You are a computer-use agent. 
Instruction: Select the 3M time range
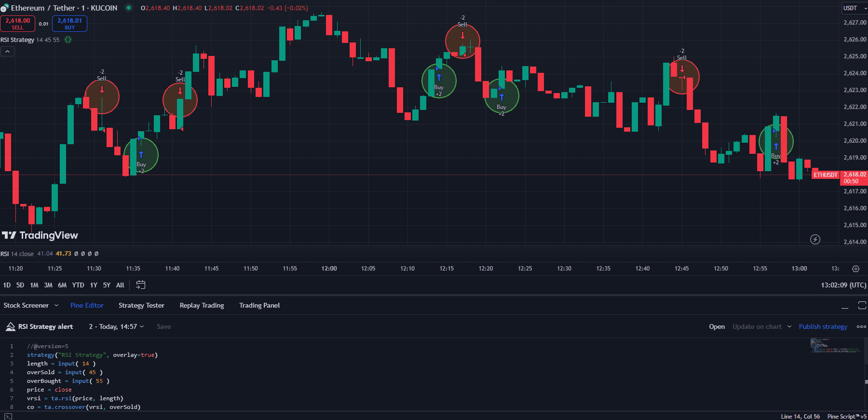pos(48,285)
